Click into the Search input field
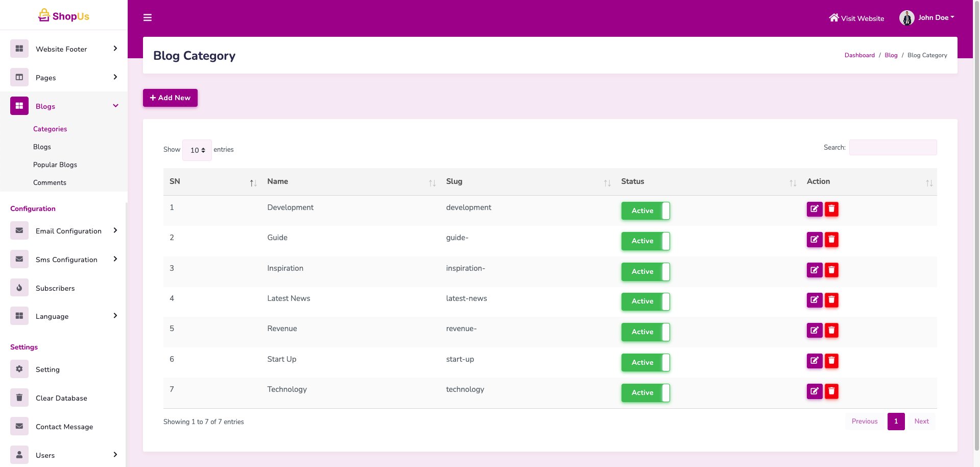The width and height of the screenshot is (980, 467). tap(892, 148)
